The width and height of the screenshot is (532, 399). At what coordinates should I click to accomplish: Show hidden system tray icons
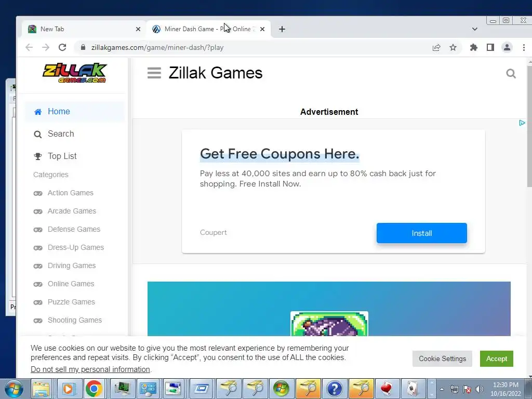442,389
